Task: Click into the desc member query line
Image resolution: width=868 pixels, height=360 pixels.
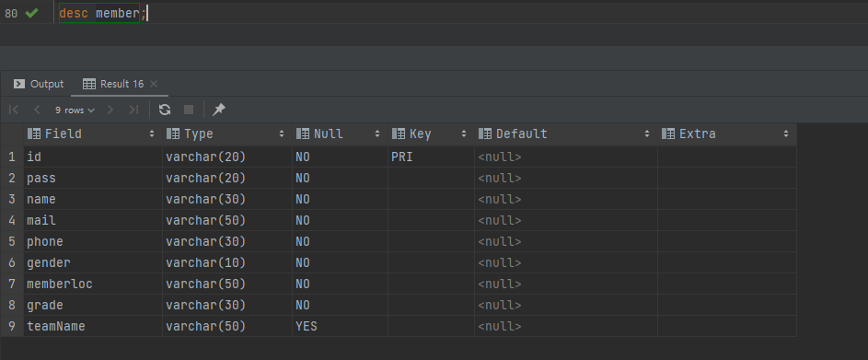Action: point(102,13)
